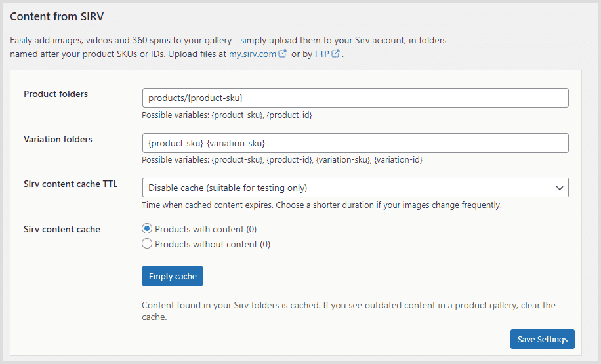Click the Empty cache button
The height and width of the screenshot is (364, 601).
coord(173,276)
